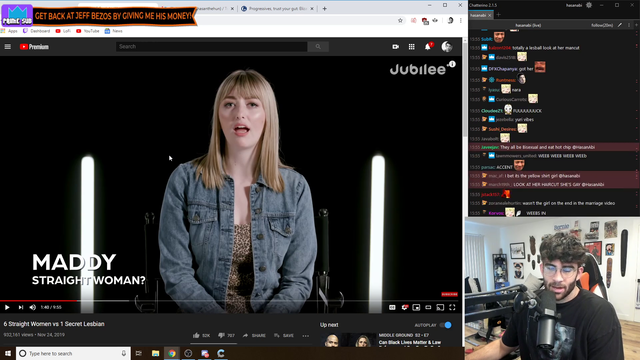This screenshot has height=360, width=640.
Task: Like the video with 52K likes
Action: (201, 336)
